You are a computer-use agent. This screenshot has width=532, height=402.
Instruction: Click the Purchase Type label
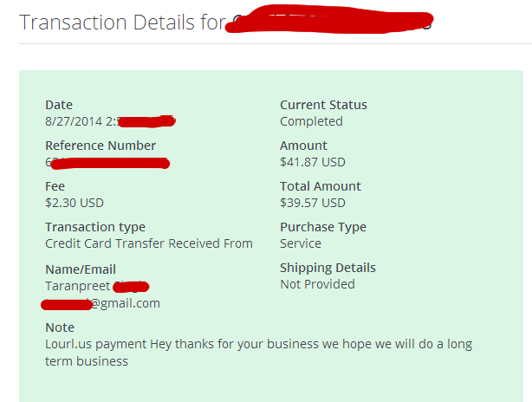point(323,227)
